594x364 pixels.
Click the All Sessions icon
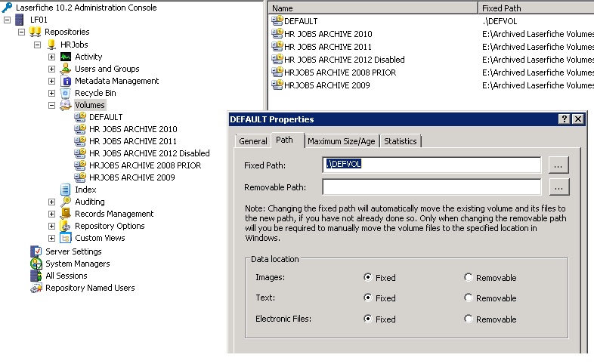click(x=36, y=276)
